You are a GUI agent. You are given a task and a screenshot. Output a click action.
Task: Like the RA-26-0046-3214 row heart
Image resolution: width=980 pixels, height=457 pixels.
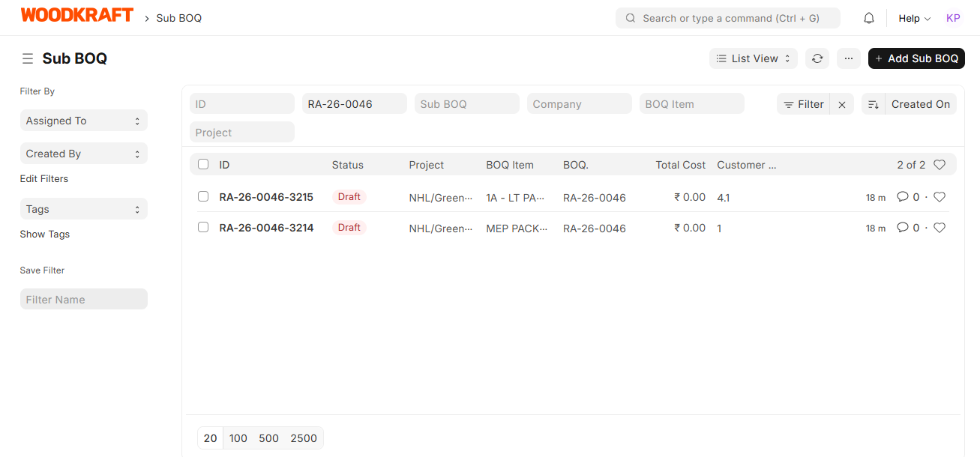point(940,228)
